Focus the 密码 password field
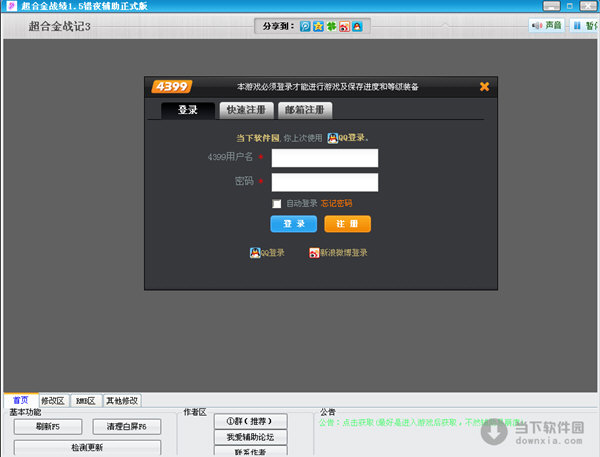This screenshot has width=600, height=457. click(x=324, y=182)
